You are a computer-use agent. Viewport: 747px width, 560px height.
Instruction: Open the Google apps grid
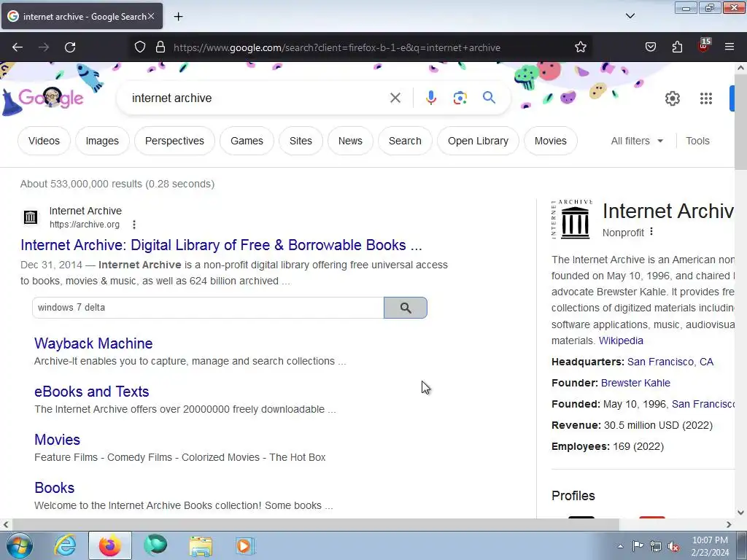click(x=706, y=98)
